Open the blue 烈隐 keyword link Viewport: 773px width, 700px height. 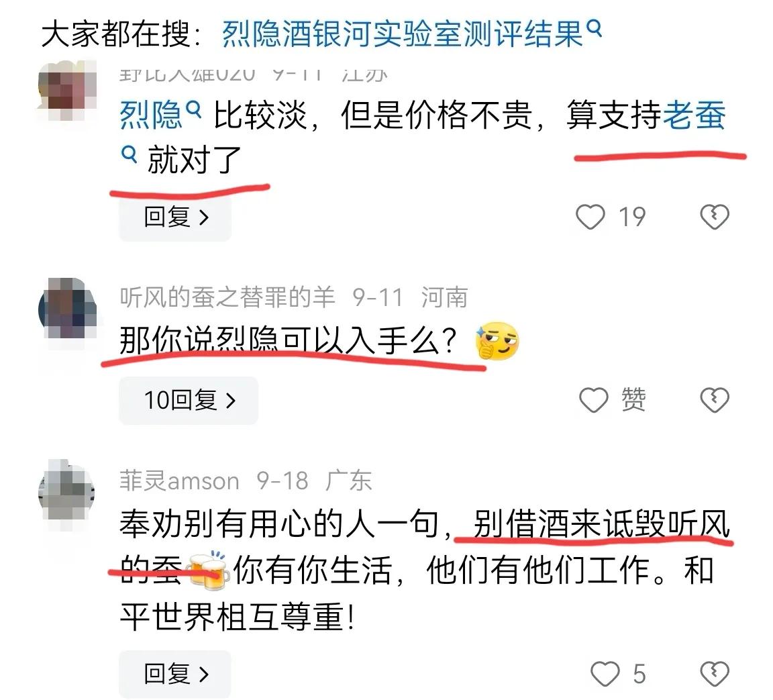tap(151, 115)
